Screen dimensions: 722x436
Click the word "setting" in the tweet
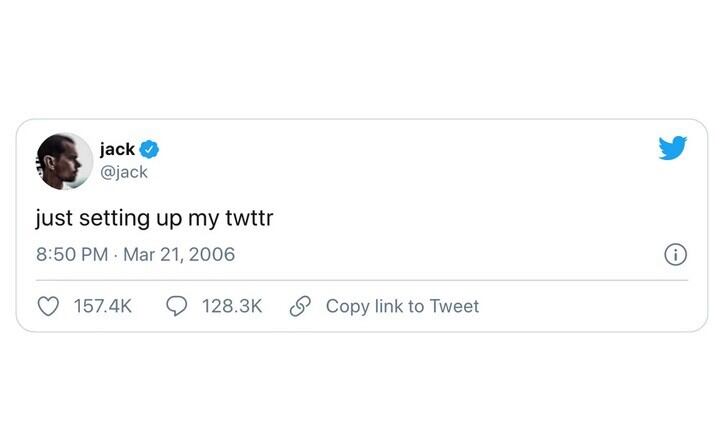tap(112, 218)
